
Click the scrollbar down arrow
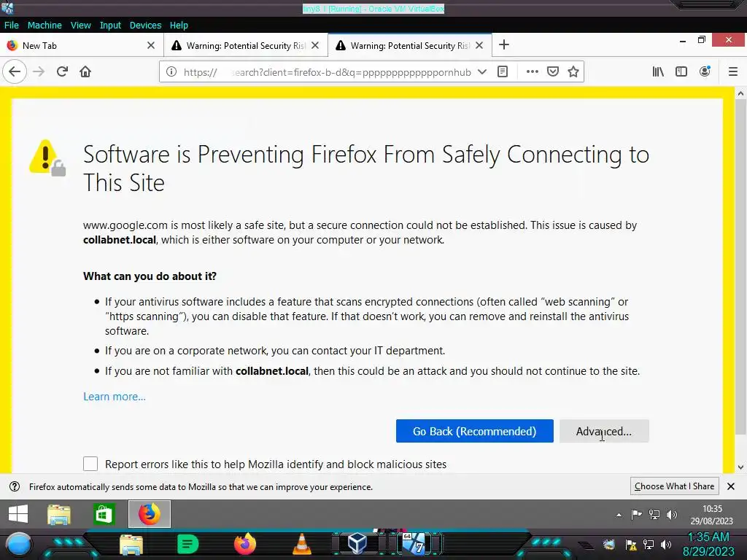[740, 467]
